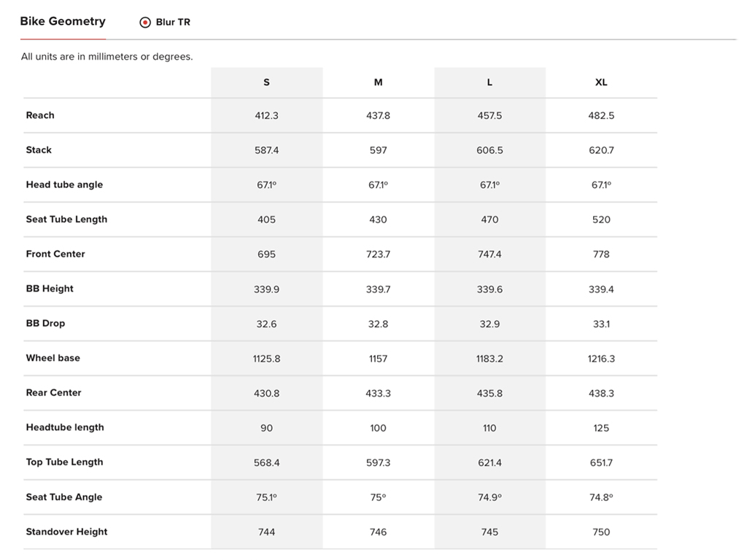Click the L size column header

tap(489, 82)
